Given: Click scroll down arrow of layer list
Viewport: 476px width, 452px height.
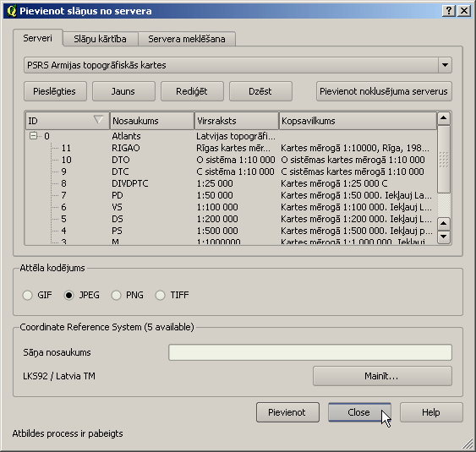Looking at the screenshot, I should pos(444,237).
